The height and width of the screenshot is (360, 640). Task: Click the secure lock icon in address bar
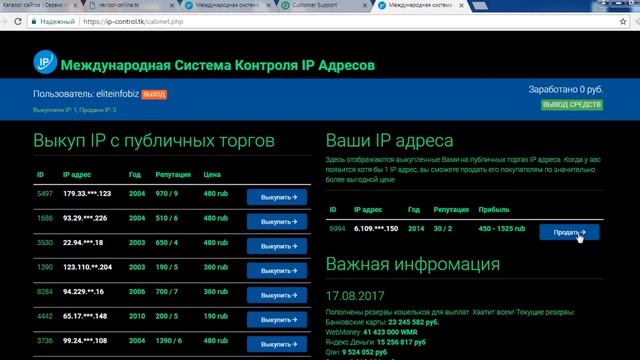coord(34,21)
